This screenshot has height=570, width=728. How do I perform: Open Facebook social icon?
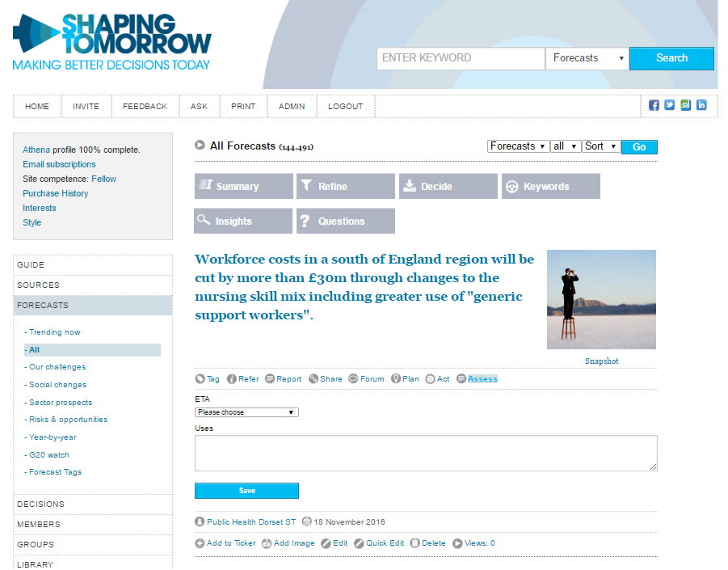(654, 105)
